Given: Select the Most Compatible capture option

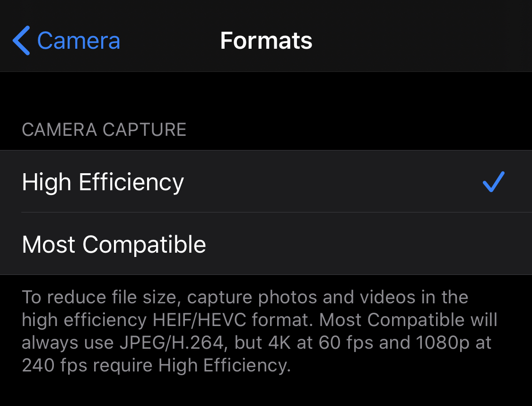Looking at the screenshot, I should coord(114,244).
